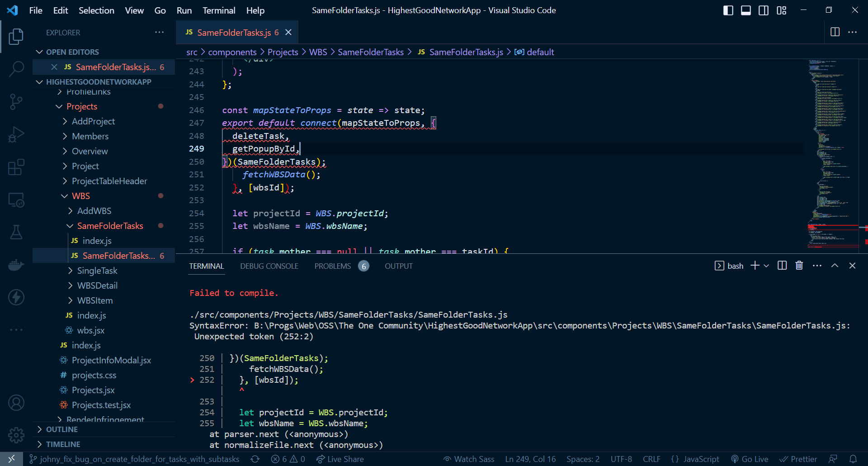Viewport: 868px width, 466px height.
Task: Synchronize changes icon in status bar
Action: 255,459
